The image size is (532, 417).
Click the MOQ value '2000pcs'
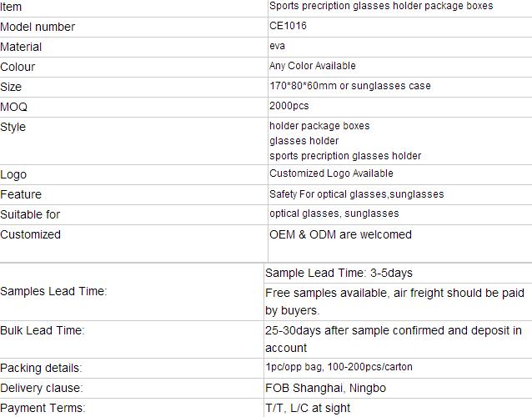pyautogui.click(x=289, y=106)
